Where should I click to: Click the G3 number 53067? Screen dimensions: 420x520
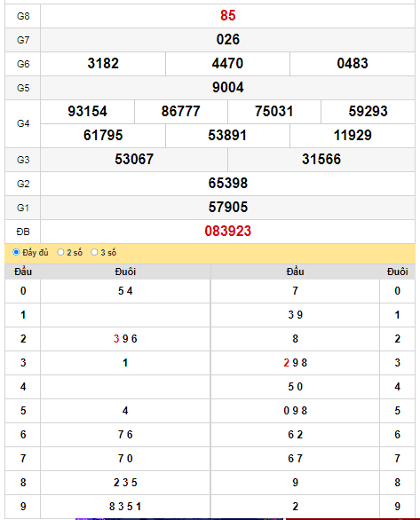(134, 159)
